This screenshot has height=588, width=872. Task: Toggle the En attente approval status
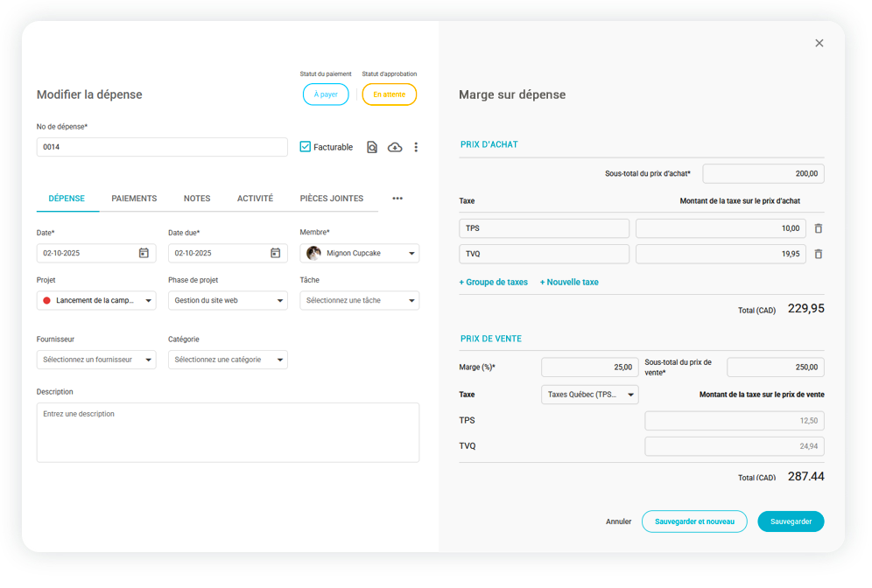tap(389, 94)
